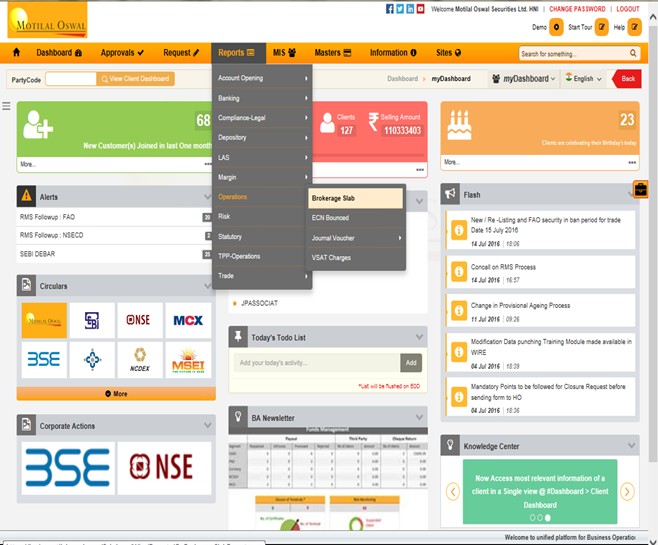This screenshot has height=545, width=658.
Task: Click CHANGE PASSWORD link
Action: coord(577,9)
